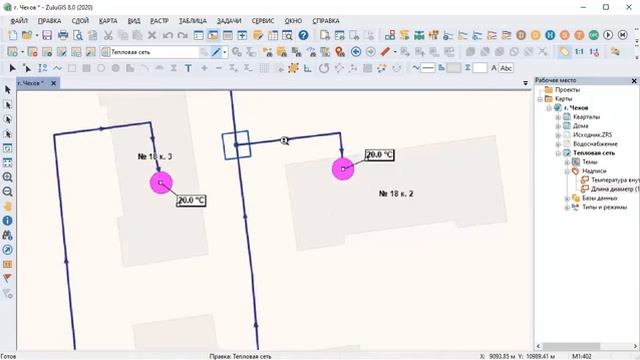Open the ФАЙЛ menu

pos(19,21)
